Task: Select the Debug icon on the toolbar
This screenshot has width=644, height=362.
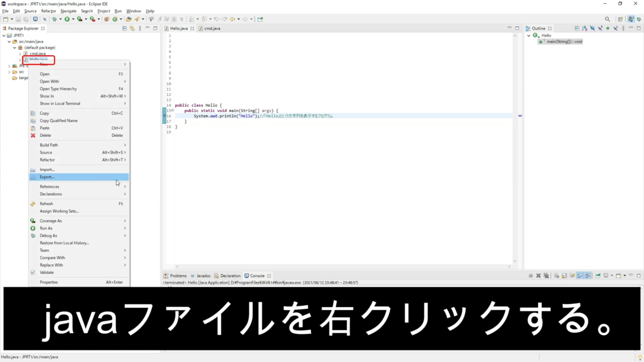Action: tap(54, 19)
